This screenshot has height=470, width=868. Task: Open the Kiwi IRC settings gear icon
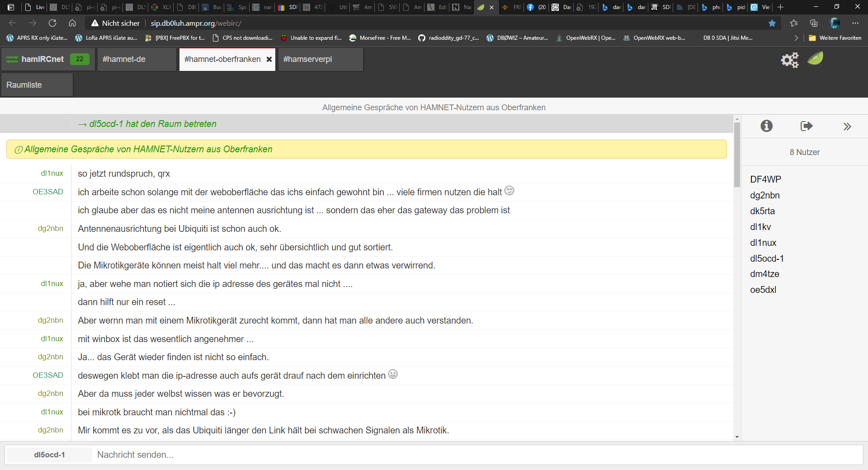click(789, 60)
